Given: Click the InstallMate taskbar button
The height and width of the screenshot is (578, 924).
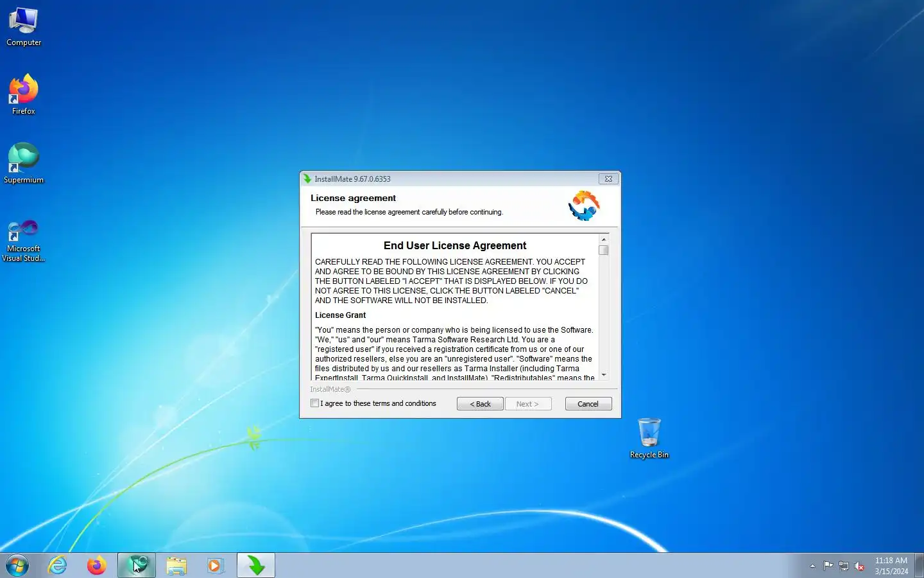Looking at the screenshot, I should click(256, 566).
